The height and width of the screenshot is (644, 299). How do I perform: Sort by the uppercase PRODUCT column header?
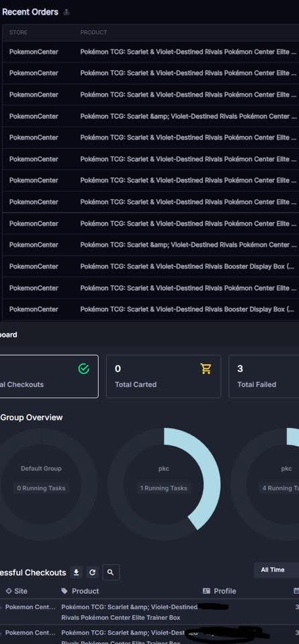[93, 32]
